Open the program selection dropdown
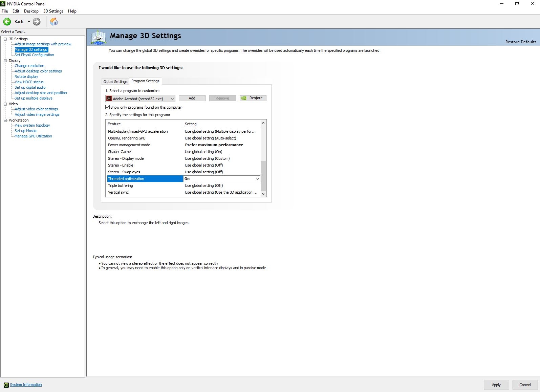This screenshot has width=540, height=392. (172, 99)
